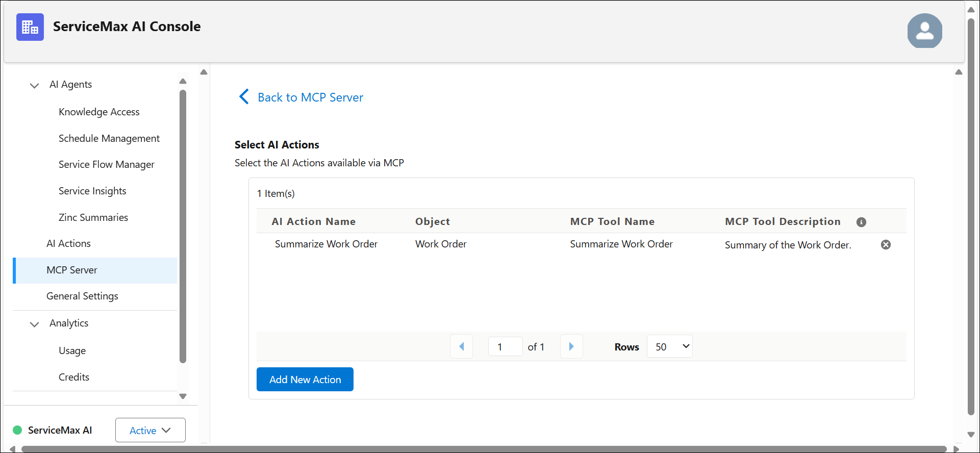This screenshot has height=453, width=980.
Task: Click MCP Tool Description column header
Action: click(783, 221)
